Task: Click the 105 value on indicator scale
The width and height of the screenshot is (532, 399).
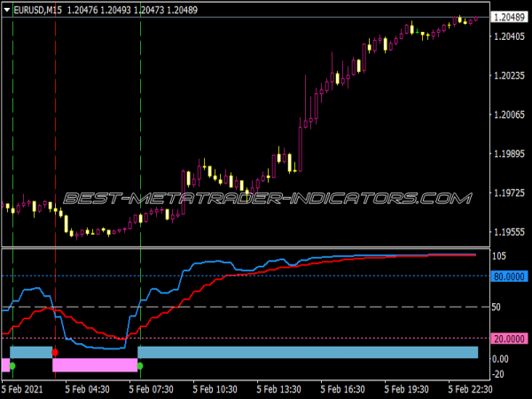Action: [x=498, y=255]
